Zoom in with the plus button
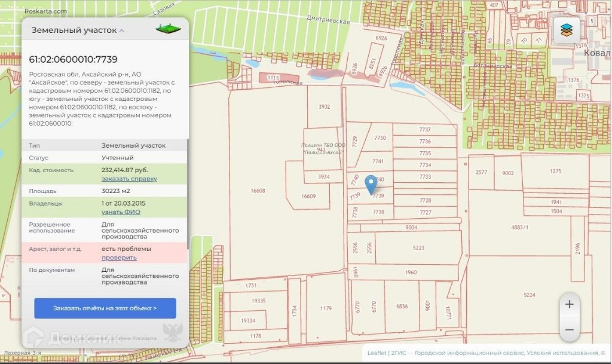 (570, 304)
